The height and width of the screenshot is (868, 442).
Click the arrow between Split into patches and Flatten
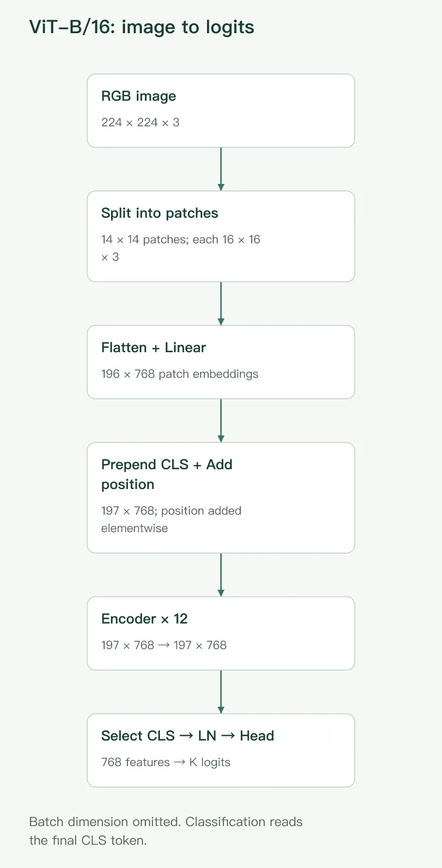tap(221, 303)
